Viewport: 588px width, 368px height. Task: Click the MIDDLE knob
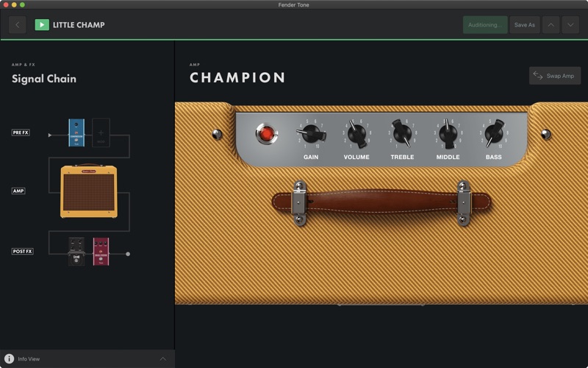448,134
